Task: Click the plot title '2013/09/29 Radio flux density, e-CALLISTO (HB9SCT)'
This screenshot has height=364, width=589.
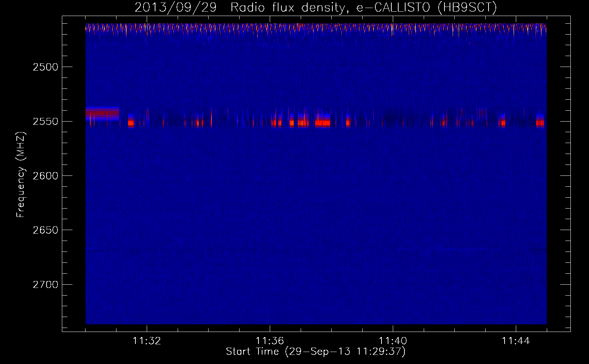Action: coord(316,7)
